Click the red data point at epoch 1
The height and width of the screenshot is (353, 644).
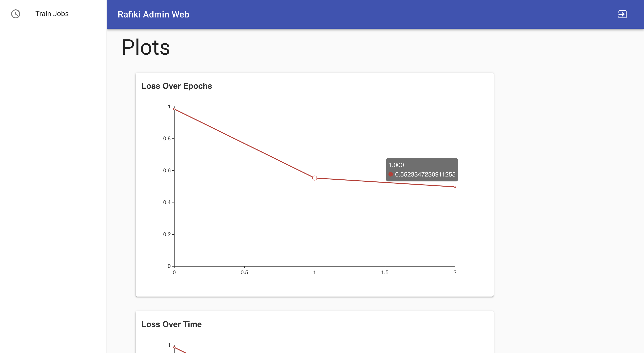(x=314, y=178)
